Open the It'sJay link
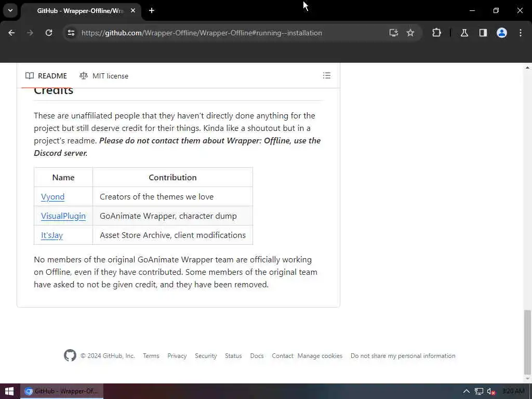532x399 pixels. [52, 235]
